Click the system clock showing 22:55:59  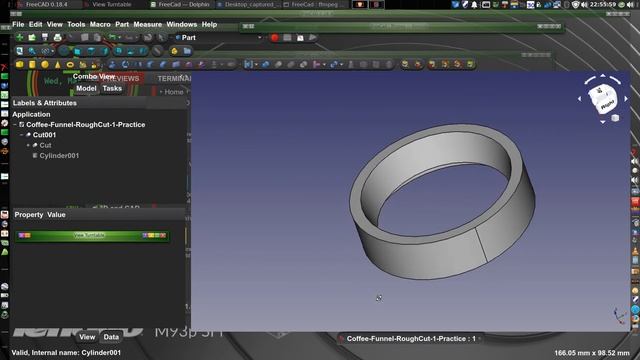(603, 4)
